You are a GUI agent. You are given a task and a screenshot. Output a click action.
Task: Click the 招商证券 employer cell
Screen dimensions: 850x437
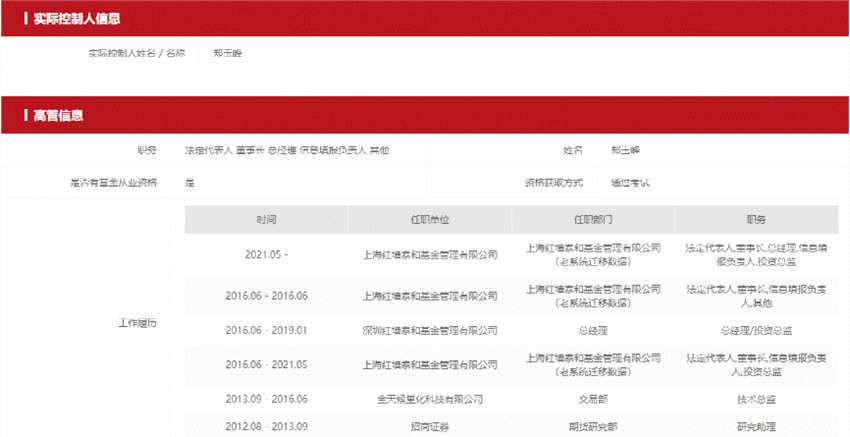[x=430, y=427]
